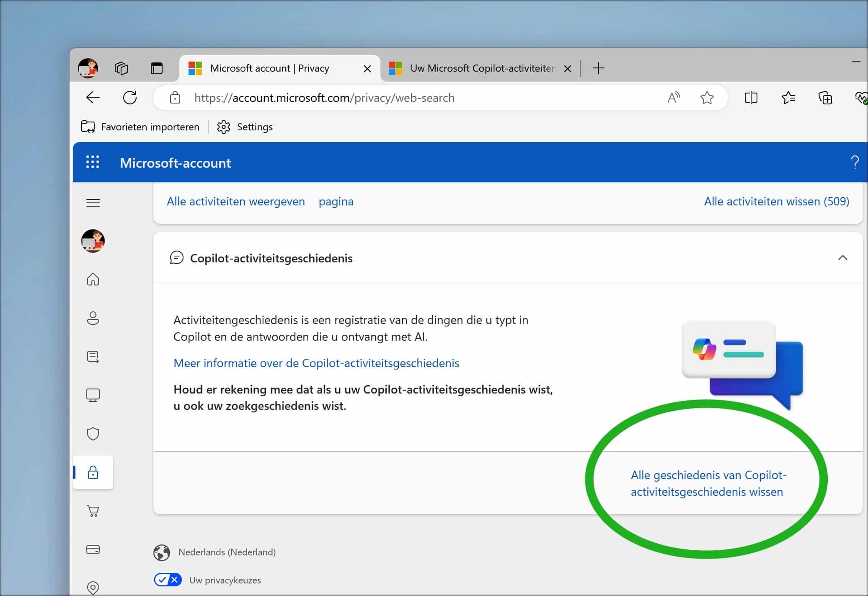Image resolution: width=868 pixels, height=596 pixels.
Task: Open Browser essentials heart icon
Action: click(861, 98)
